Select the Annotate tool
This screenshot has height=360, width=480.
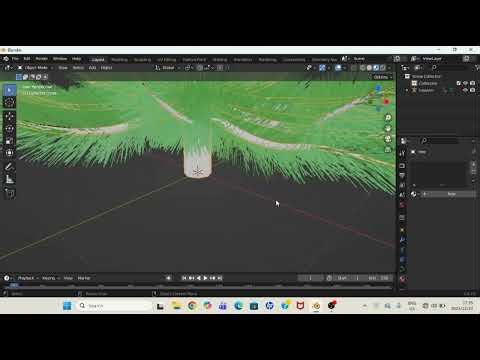coord(10,167)
